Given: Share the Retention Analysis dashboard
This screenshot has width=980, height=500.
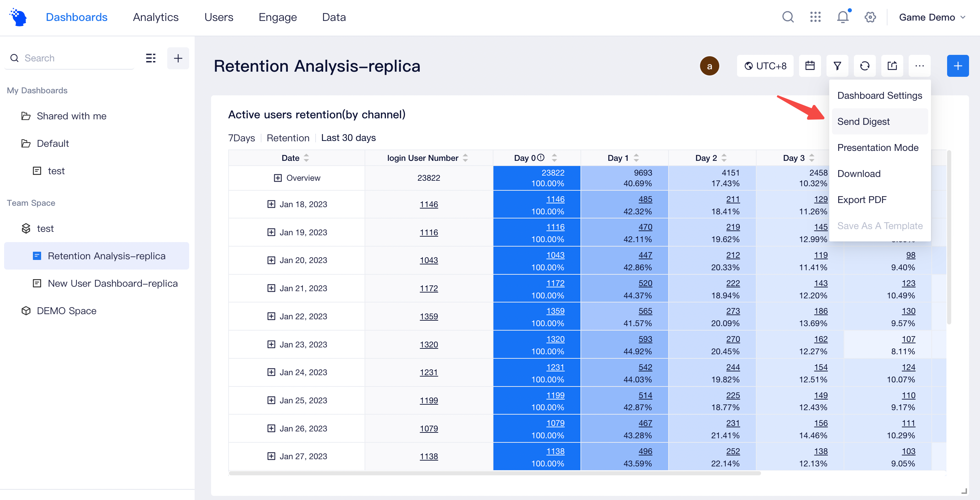Looking at the screenshot, I should click(892, 66).
